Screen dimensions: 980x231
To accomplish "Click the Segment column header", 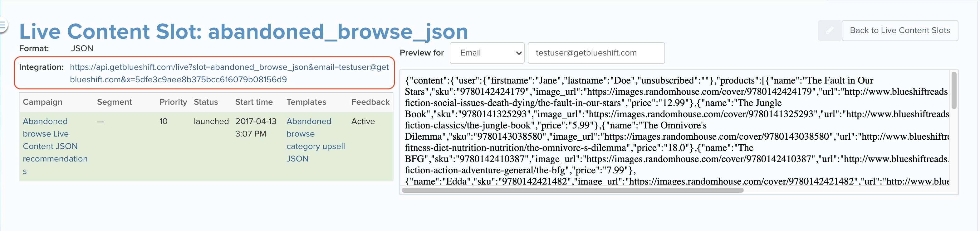I will [115, 102].
